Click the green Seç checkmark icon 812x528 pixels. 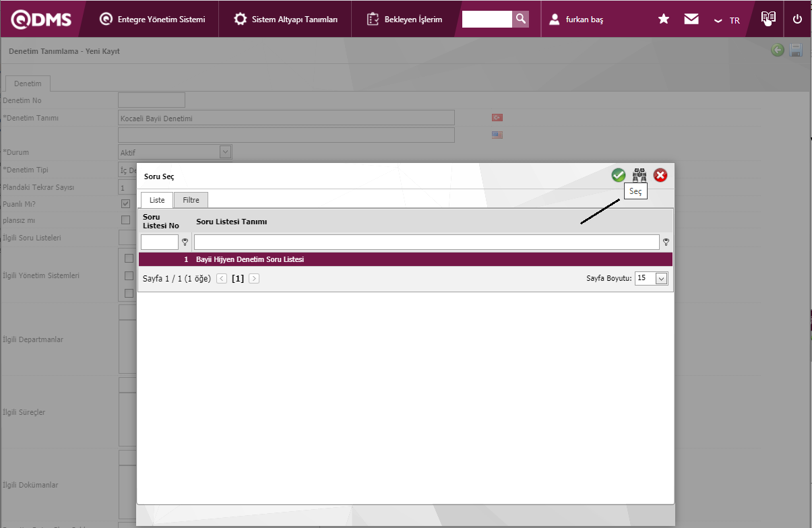tap(619, 175)
